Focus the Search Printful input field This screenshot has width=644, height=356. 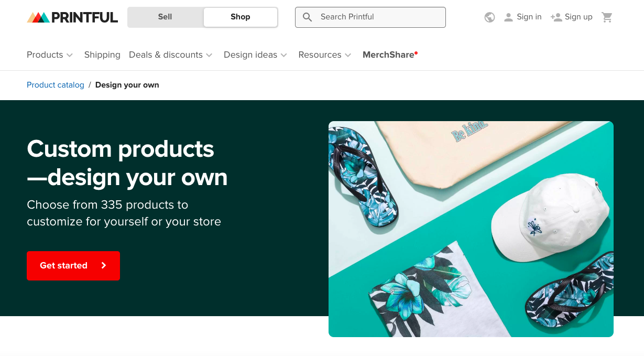coord(377,17)
